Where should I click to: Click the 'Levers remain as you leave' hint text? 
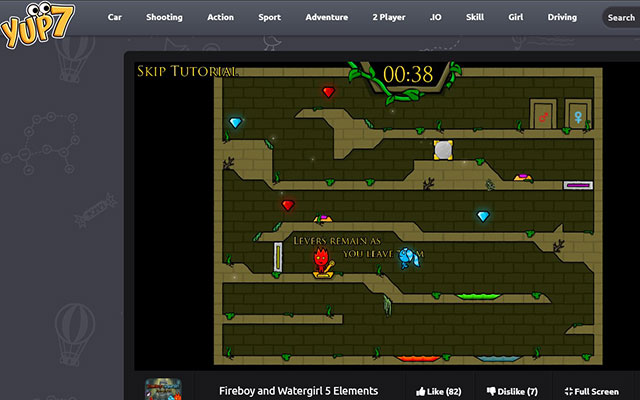point(358,247)
